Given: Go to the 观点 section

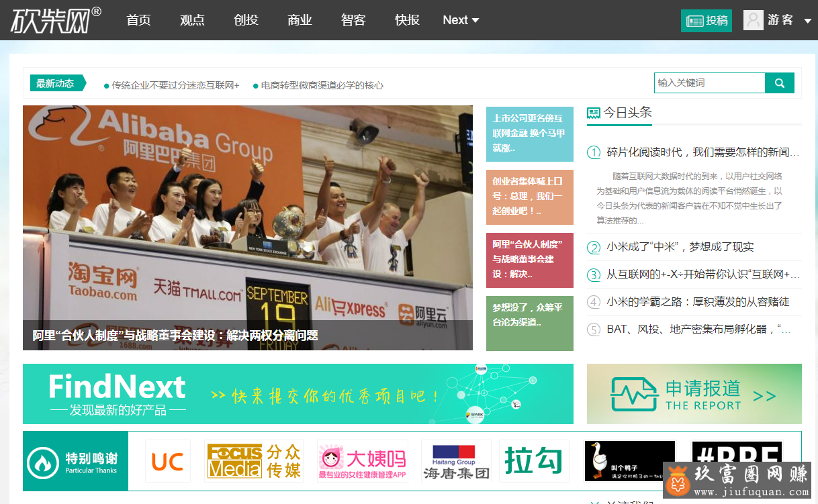Looking at the screenshot, I should 192,20.
